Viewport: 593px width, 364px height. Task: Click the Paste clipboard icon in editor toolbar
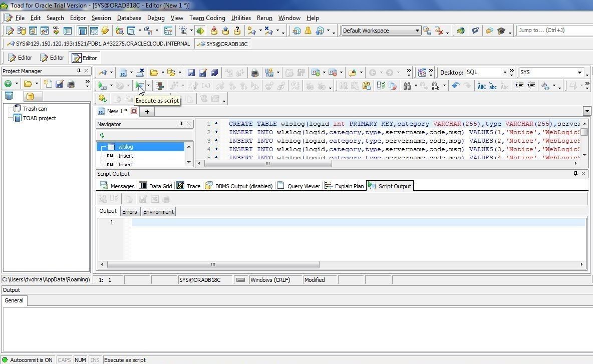coord(366,86)
